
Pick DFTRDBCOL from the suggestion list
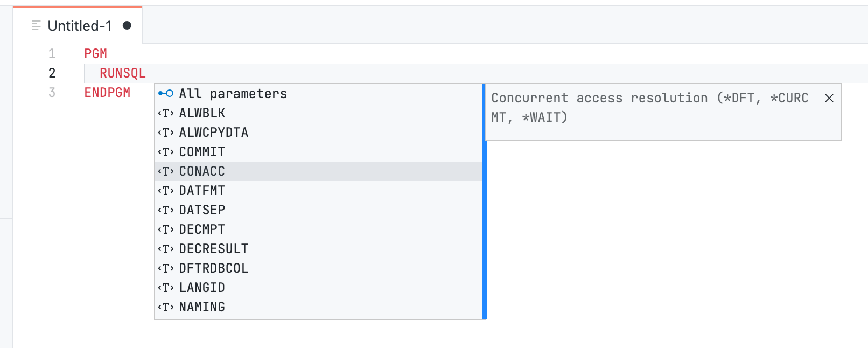[x=213, y=268]
